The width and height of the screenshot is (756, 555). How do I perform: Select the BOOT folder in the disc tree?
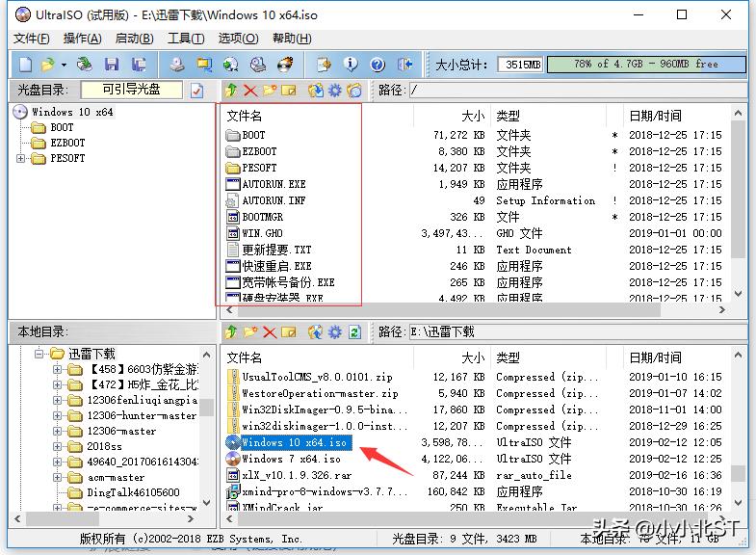click(62, 127)
